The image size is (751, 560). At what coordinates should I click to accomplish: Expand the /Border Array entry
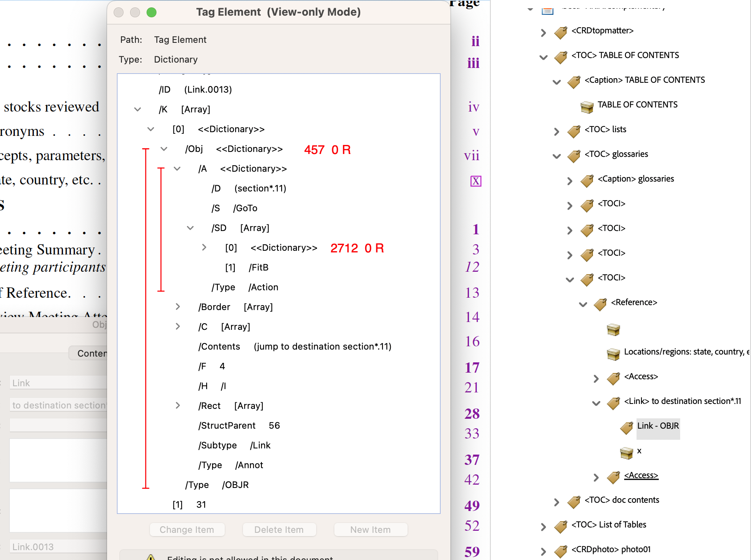(177, 307)
